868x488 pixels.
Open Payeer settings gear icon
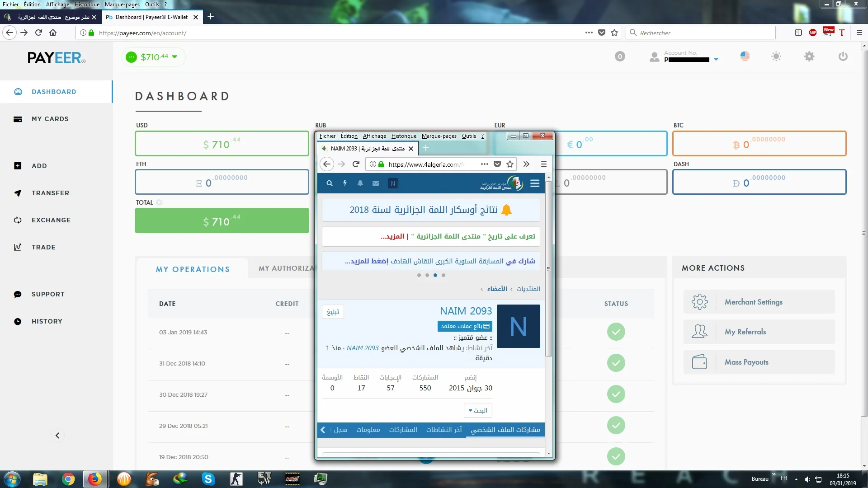pos(809,56)
